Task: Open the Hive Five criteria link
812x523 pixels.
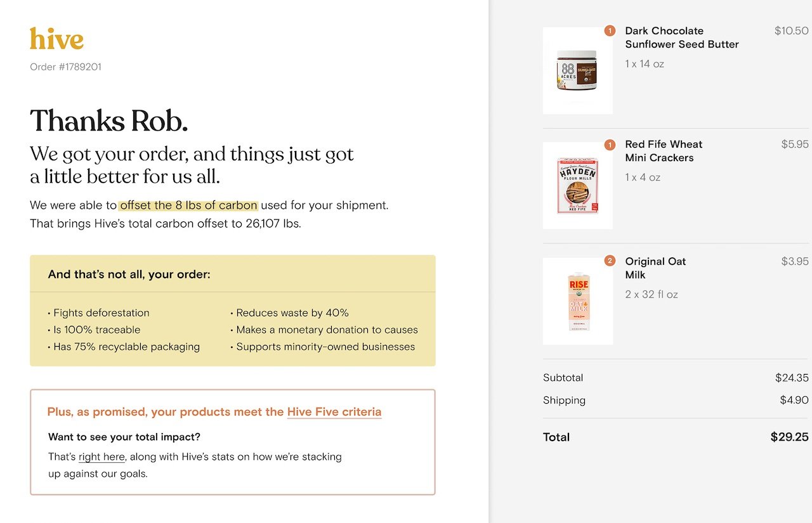Action: point(334,412)
